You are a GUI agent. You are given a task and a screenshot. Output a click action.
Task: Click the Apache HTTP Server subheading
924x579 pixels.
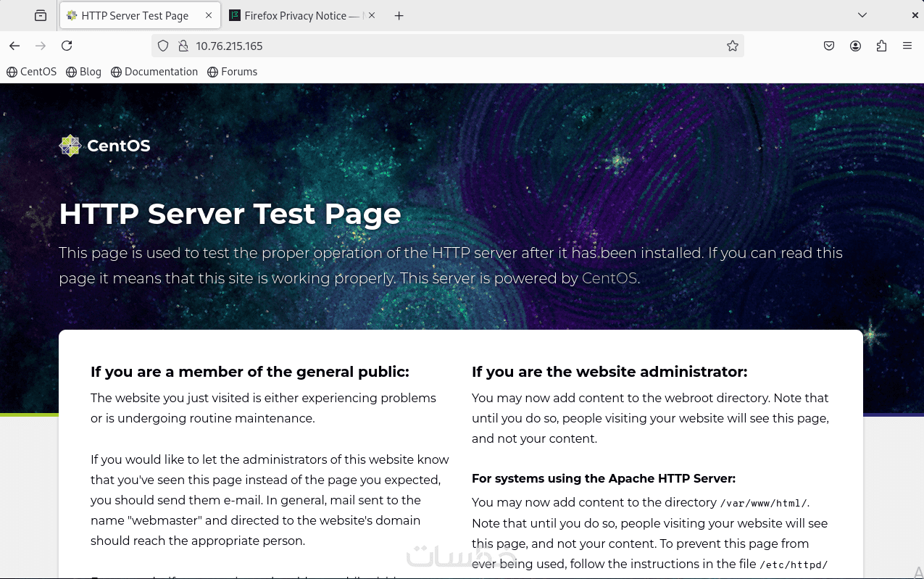[x=604, y=478]
